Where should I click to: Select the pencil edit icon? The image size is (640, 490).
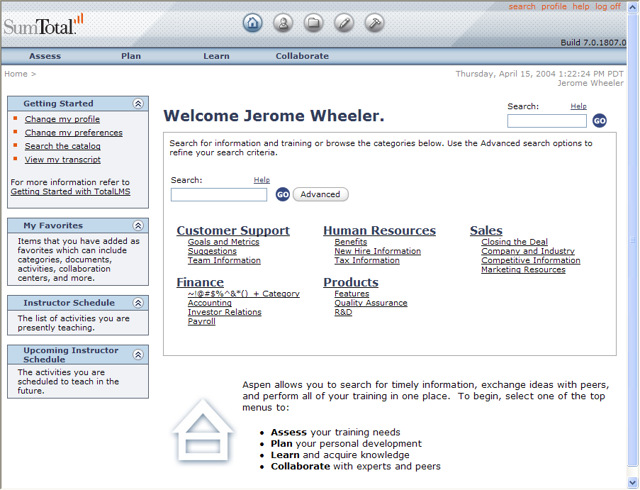344,23
